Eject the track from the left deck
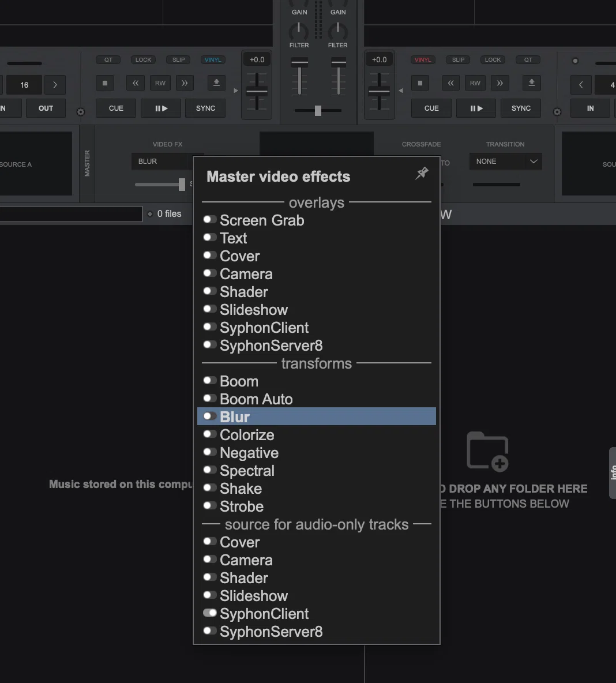Image resolution: width=616 pixels, height=683 pixels. 216,82
